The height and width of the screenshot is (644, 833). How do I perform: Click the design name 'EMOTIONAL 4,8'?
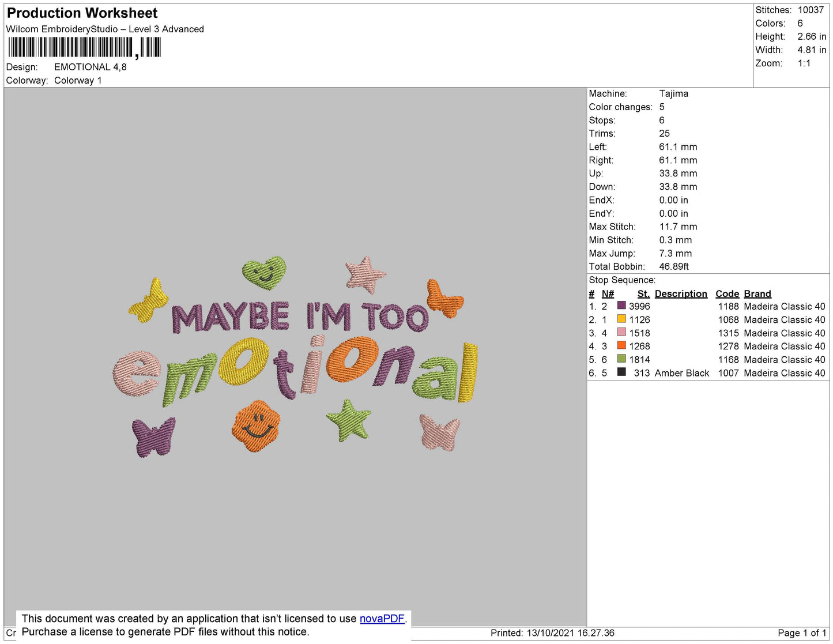(x=91, y=67)
